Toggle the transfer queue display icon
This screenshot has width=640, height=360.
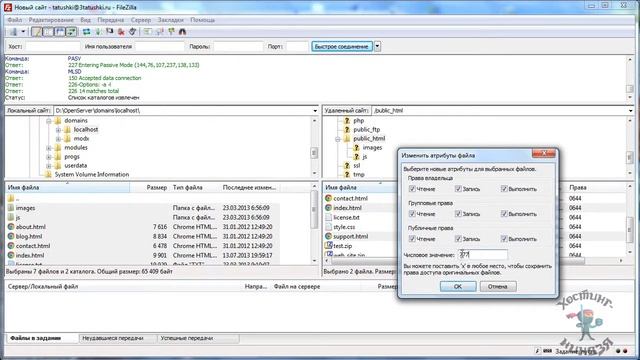click(71, 32)
